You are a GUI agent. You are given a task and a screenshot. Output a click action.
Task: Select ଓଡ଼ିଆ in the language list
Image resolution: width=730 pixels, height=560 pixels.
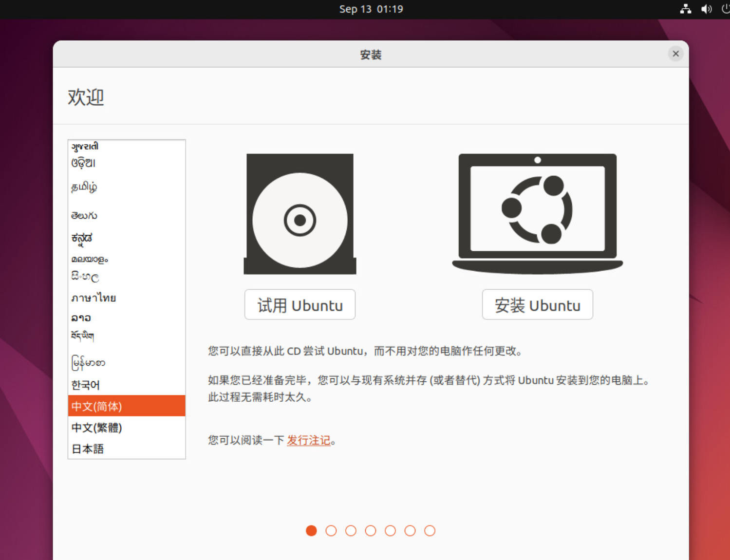tap(127, 163)
